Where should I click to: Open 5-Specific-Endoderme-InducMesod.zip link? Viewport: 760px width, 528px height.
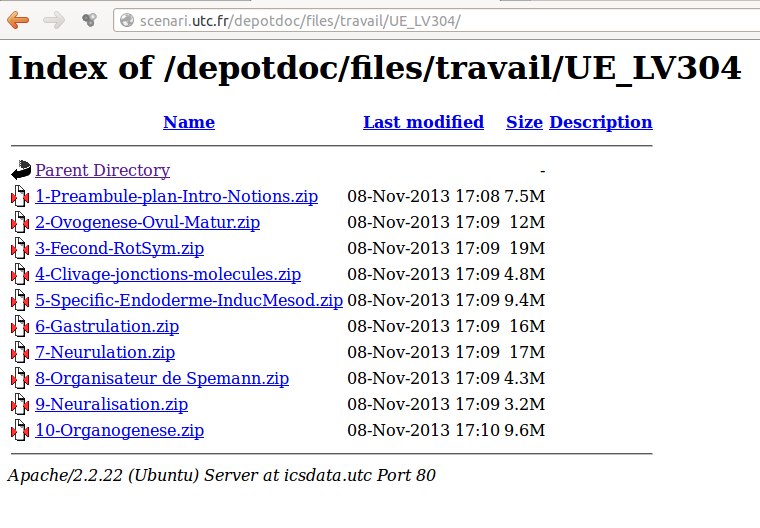point(189,300)
